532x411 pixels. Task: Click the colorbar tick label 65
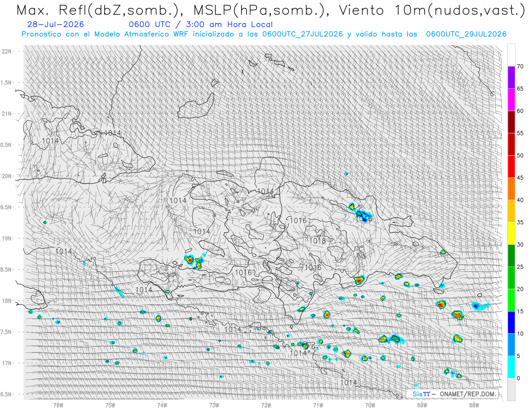tap(520, 89)
